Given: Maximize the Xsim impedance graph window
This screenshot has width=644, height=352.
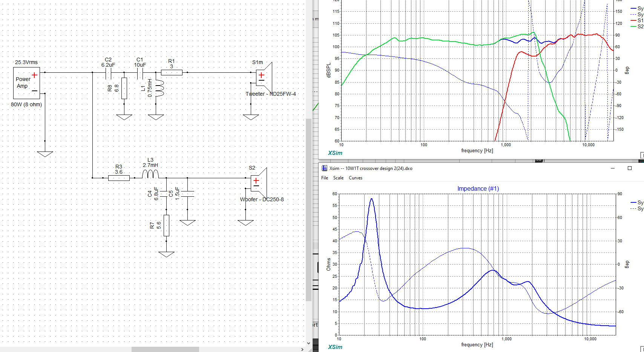Looking at the screenshot, I should [629, 168].
